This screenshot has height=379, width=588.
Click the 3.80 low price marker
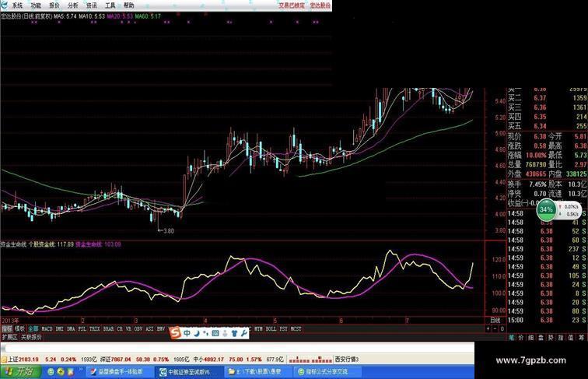point(166,231)
